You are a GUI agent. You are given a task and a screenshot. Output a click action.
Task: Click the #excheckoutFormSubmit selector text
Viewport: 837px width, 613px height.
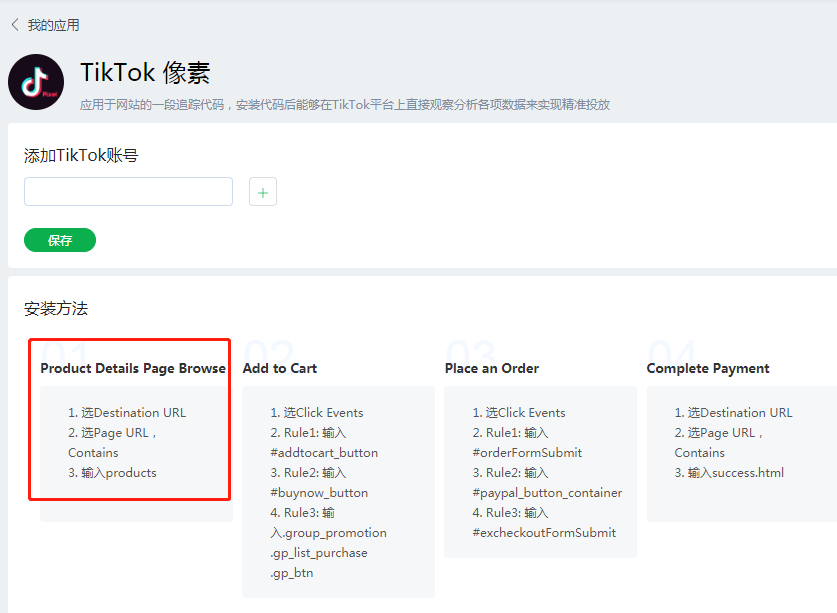click(x=544, y=533)
